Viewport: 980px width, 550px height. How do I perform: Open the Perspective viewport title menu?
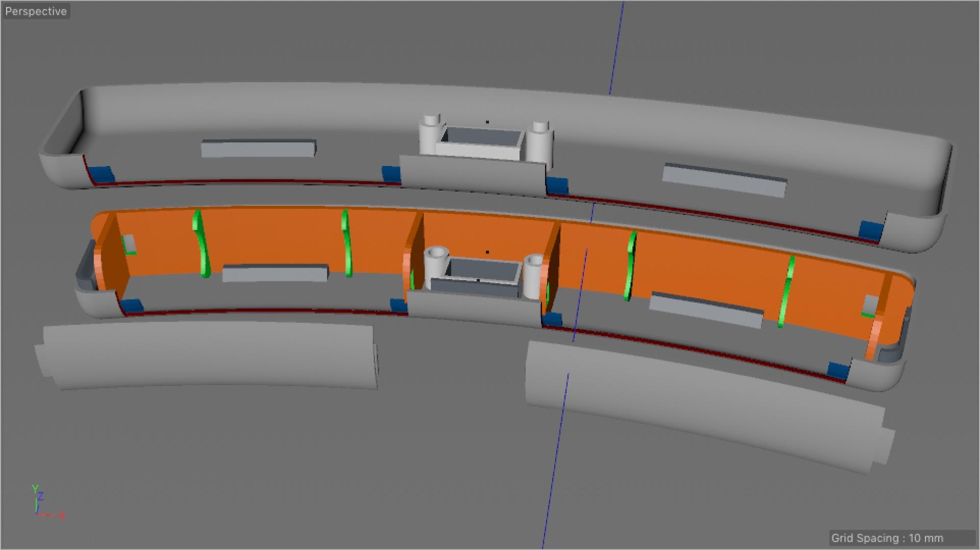(x=36, y=11)
